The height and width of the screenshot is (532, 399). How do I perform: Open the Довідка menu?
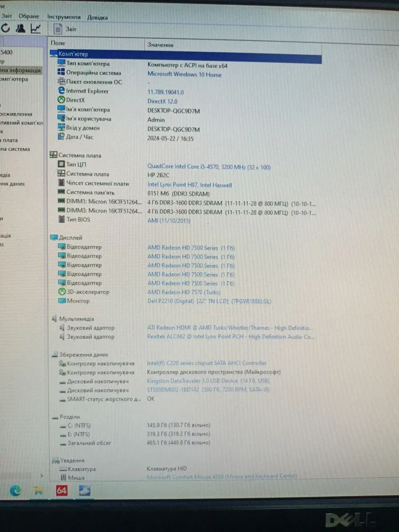click(x=97, y=18)
